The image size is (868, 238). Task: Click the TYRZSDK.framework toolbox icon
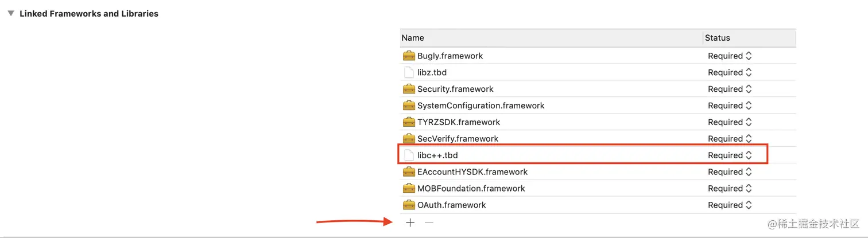coord(409,122)
